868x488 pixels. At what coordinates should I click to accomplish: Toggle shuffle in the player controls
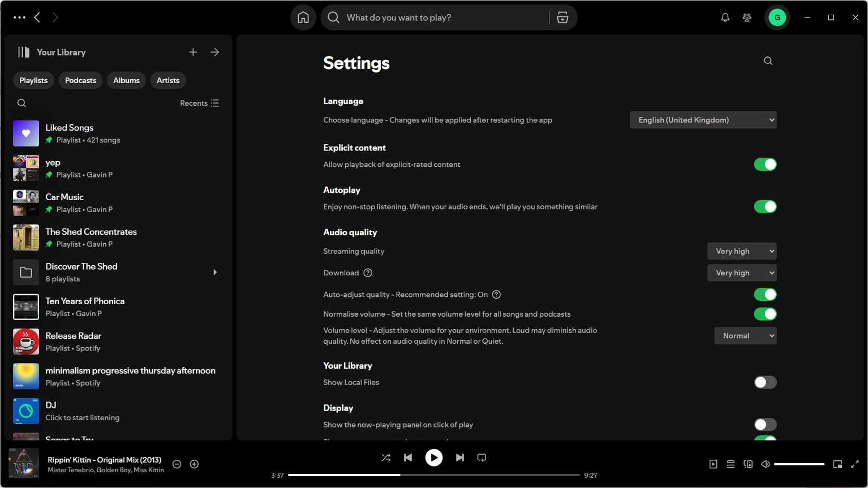point(386,457)
